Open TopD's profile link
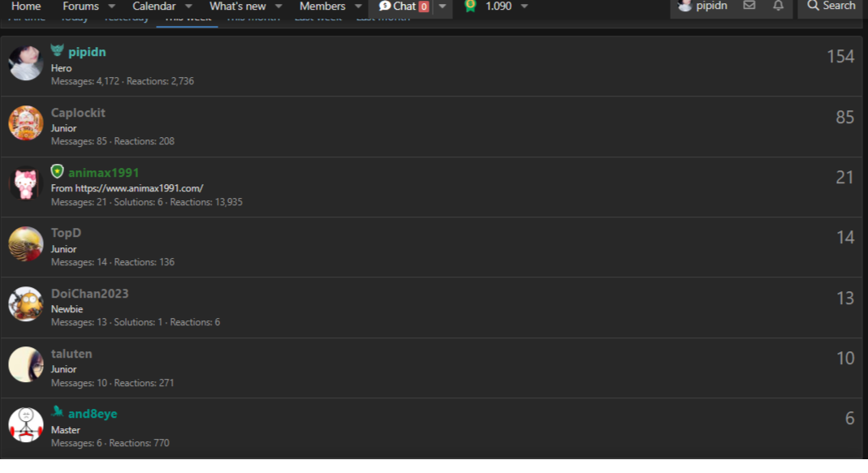This screenshot has height=473, width=868. (x=66, y=233)
